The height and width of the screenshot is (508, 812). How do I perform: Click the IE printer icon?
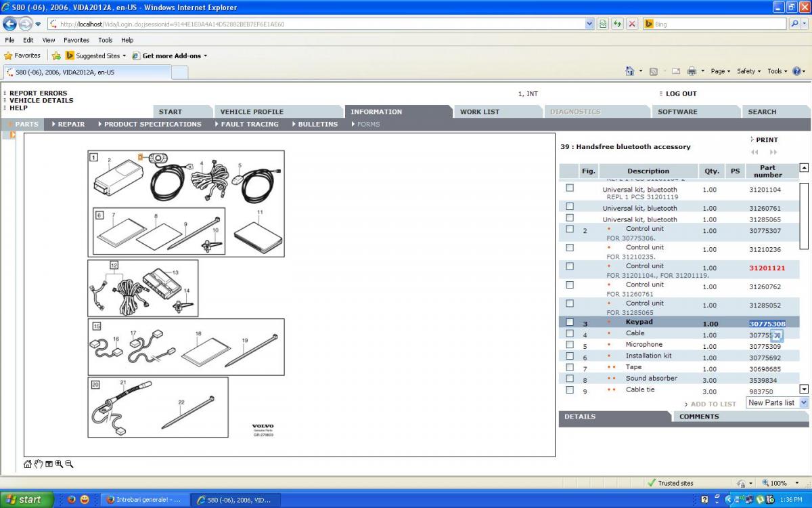point(692,71)
